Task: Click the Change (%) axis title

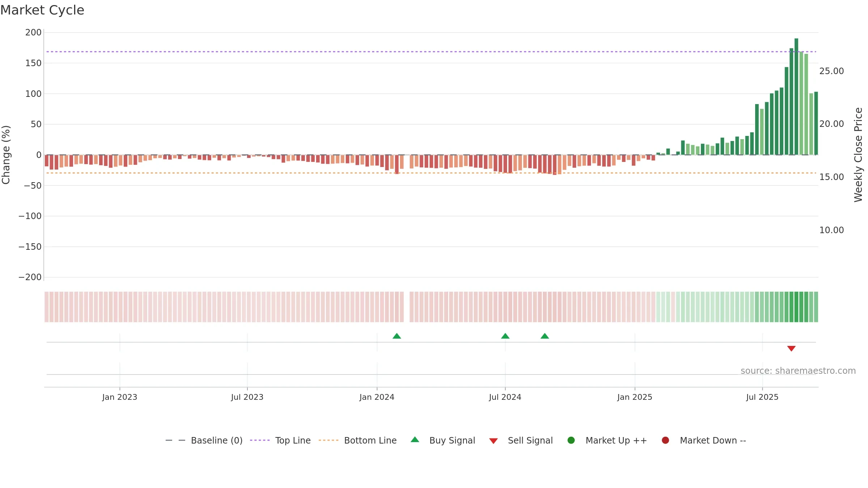Action: tap(6, 155)
